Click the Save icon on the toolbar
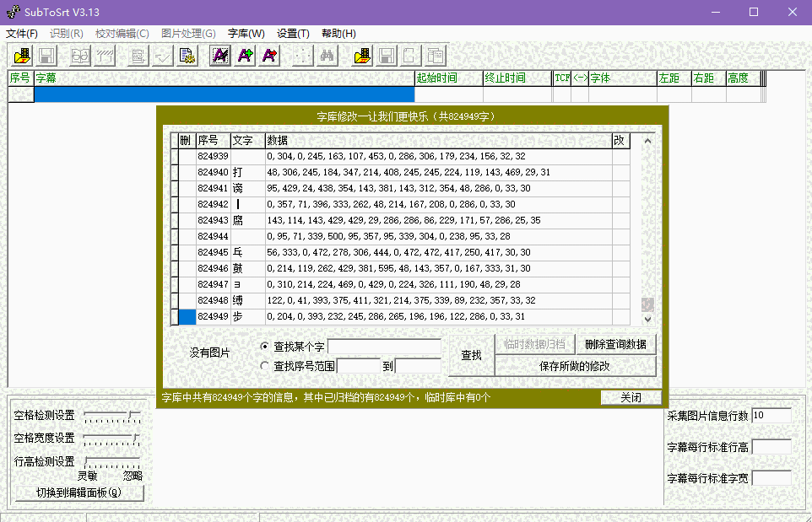Image resolution: width=812 pixels, height=522 pixels. click(x=46, y=56)
